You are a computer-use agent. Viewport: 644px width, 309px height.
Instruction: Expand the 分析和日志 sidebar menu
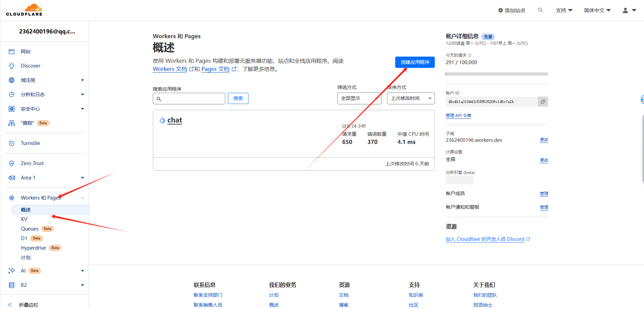coord(82,94)
